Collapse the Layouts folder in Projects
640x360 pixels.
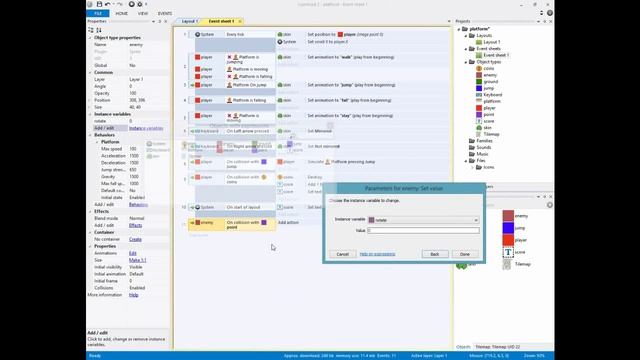(466, 36)
